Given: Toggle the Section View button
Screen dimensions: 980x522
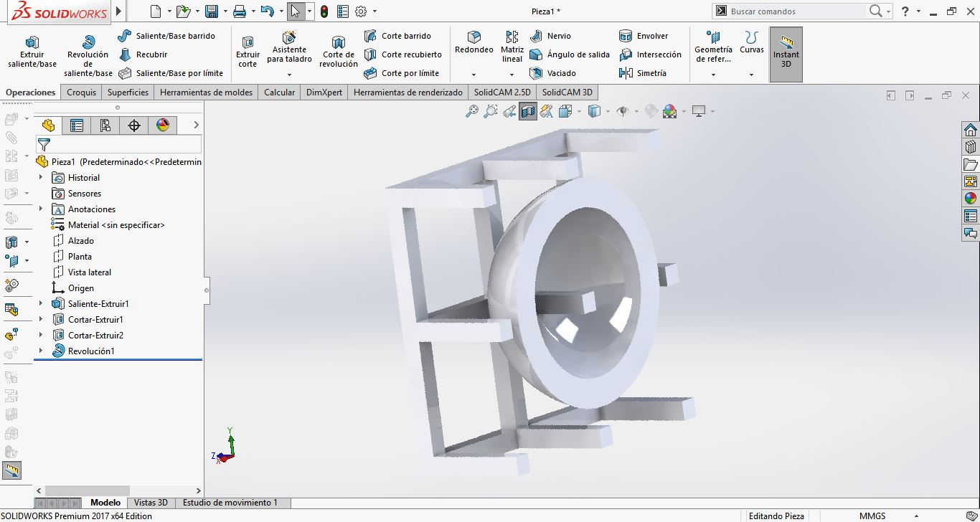Looking at the screenshot, I should click(x=528, y=111).
